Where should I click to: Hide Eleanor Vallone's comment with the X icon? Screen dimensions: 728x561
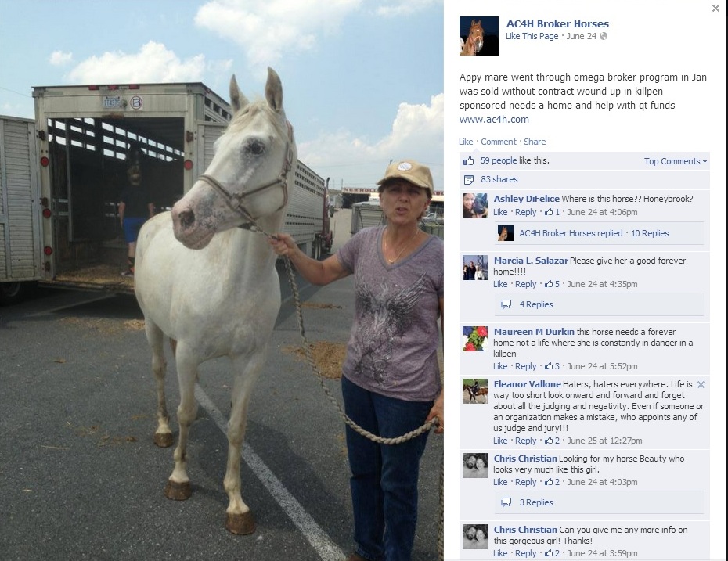click(701, 384)
